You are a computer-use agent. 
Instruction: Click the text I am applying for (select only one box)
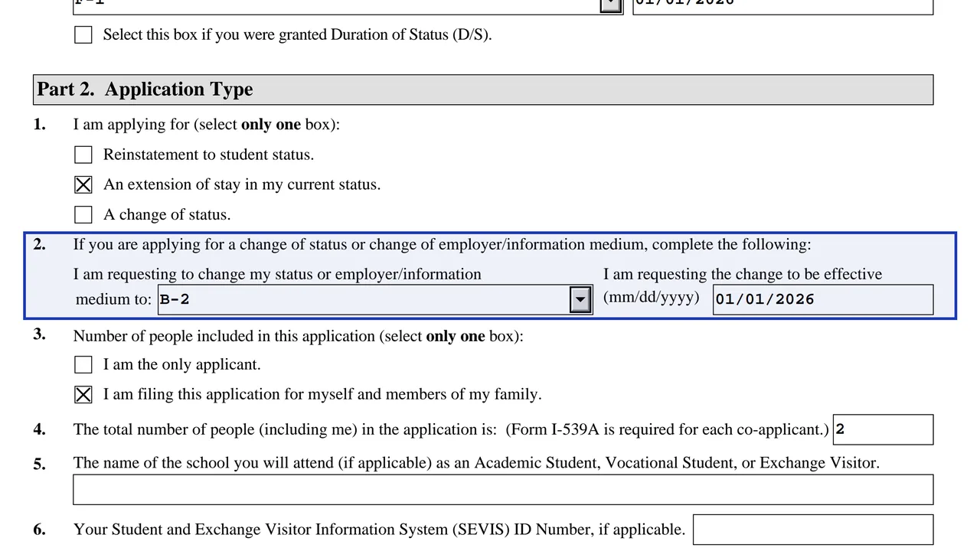pyautogui.click(x=207, y=124)
